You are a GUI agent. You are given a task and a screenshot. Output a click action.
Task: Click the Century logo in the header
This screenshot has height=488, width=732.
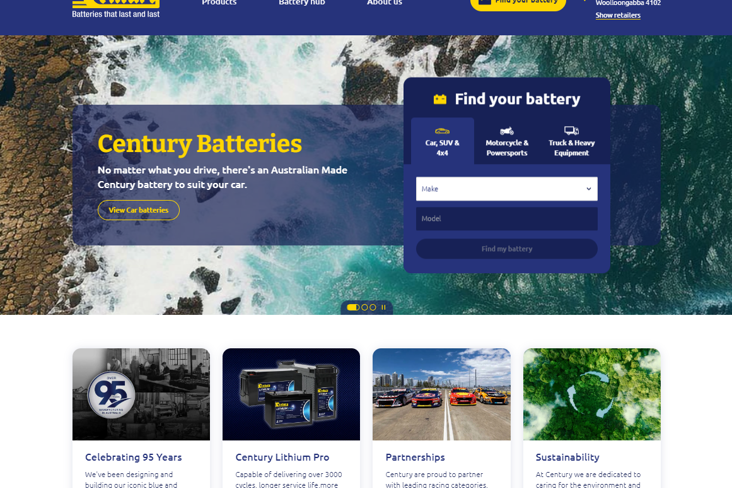[x=116, y=6]
